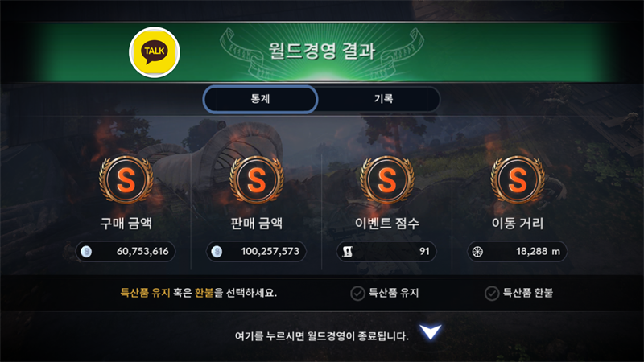Switch to the 통계 tab
This screenshot has height=362, width=644.
coord(260,99)
